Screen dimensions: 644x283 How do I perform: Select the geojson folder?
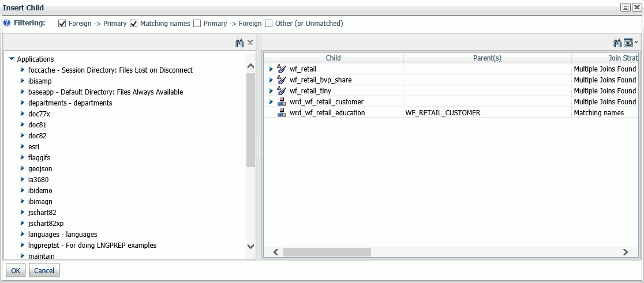click(x=40, y=169)
